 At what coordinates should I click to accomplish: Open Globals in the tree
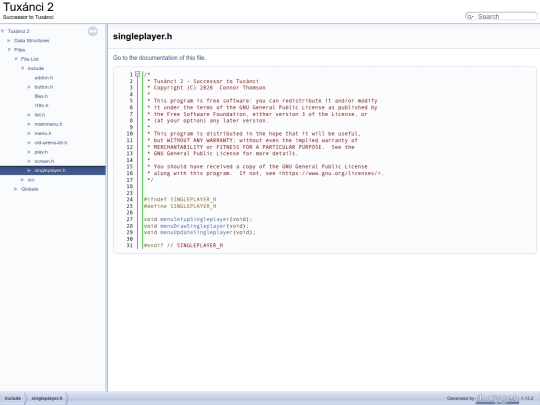coord(30,189)
